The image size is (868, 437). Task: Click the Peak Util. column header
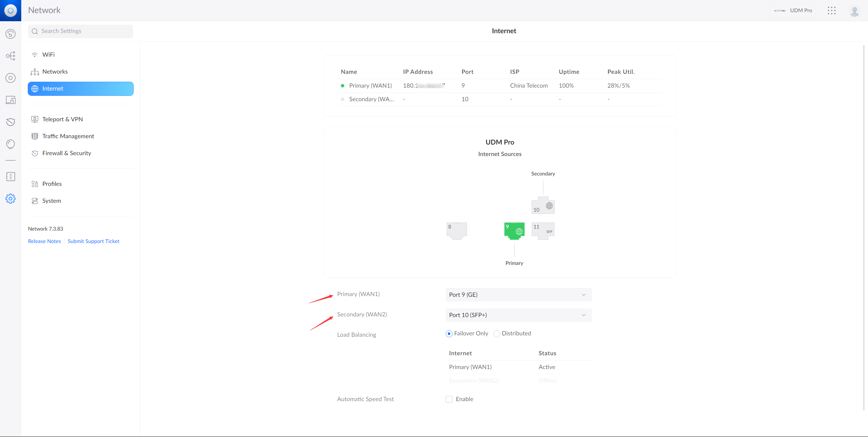click(x=621, y=72)
